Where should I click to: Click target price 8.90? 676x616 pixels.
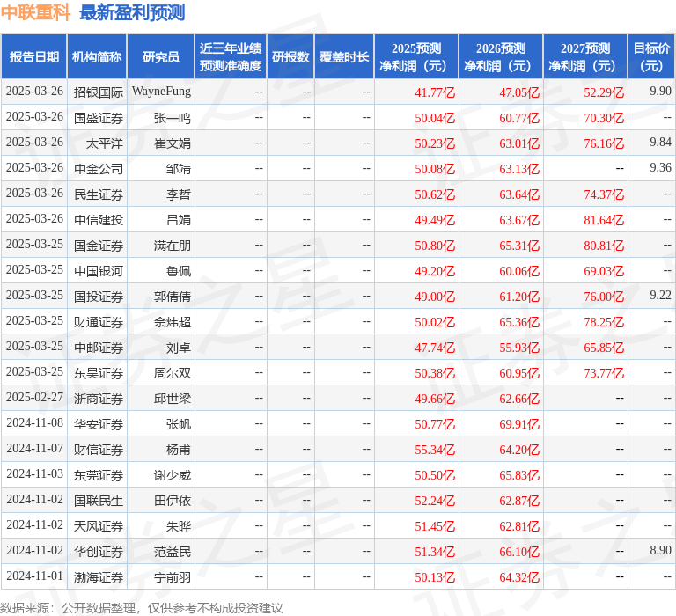coord(660,550)
